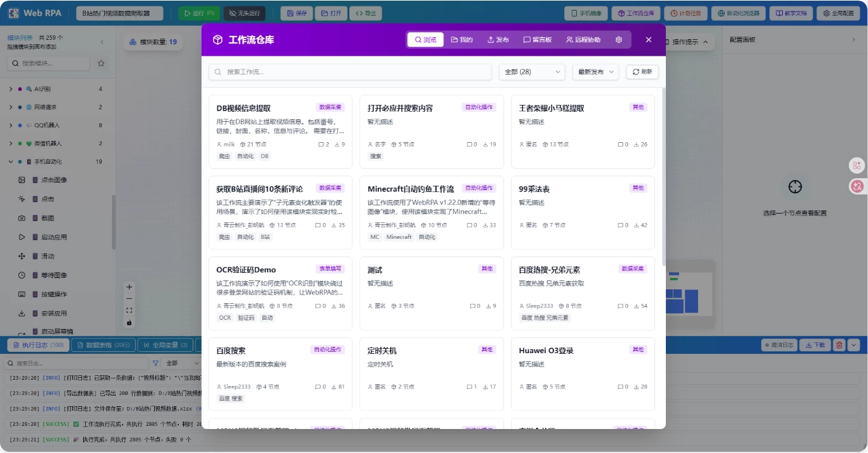Collapse the module list panel arrow
The width and height of the screenshot is (868, 453).
pyautogui.click(x=102, y=42)
